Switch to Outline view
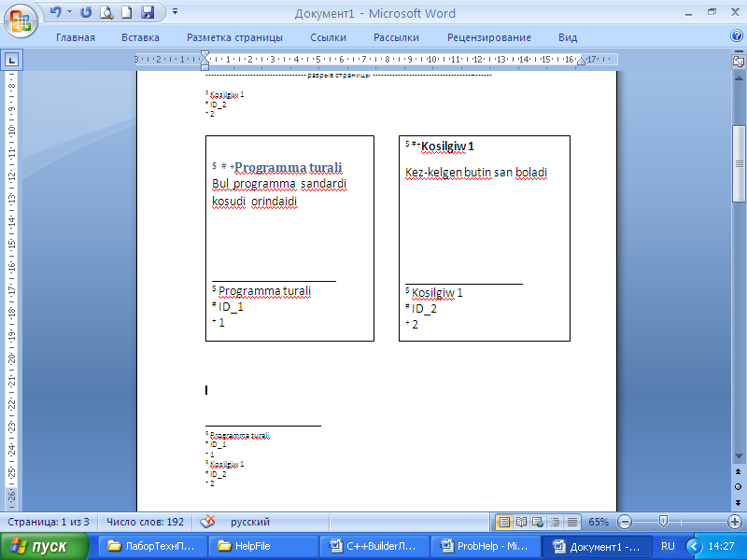 pos(555,523)
